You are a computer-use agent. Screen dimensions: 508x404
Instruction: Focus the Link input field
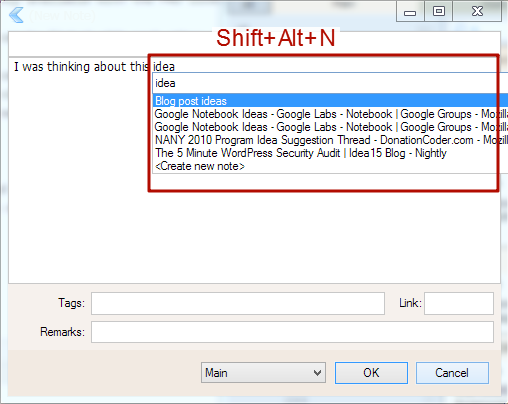459,303
